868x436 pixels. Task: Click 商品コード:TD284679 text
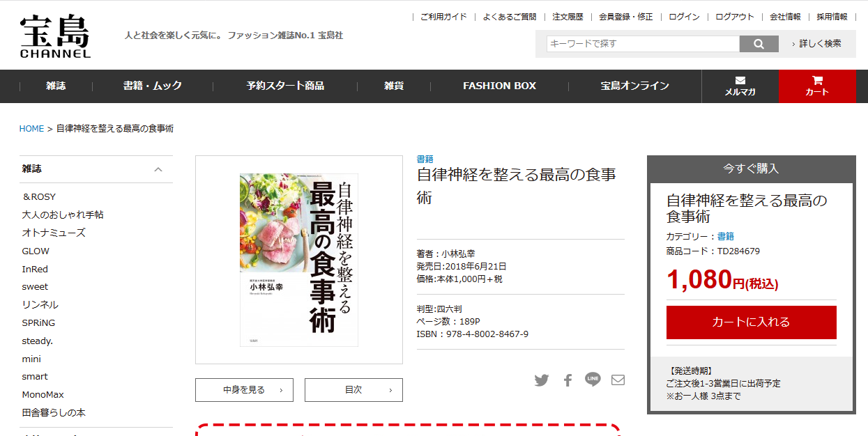pyautogui.click(x=713, y=251)
